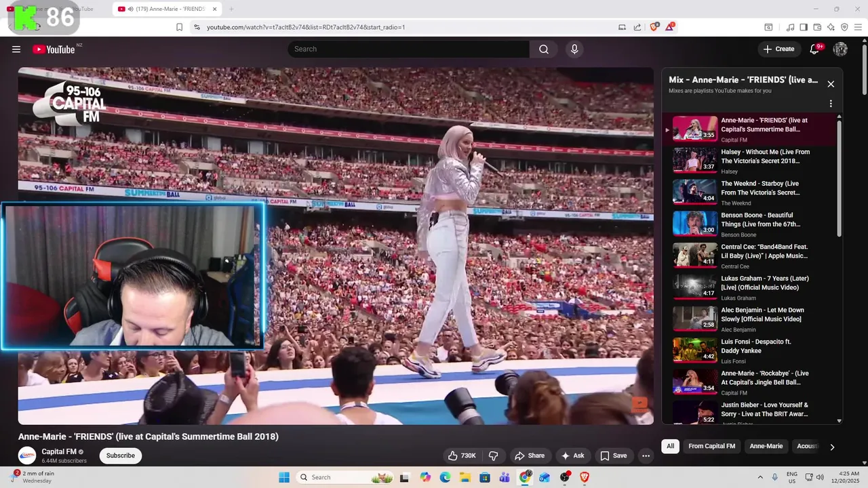Open Brave playlist music note icon

[x=790, y=27]
